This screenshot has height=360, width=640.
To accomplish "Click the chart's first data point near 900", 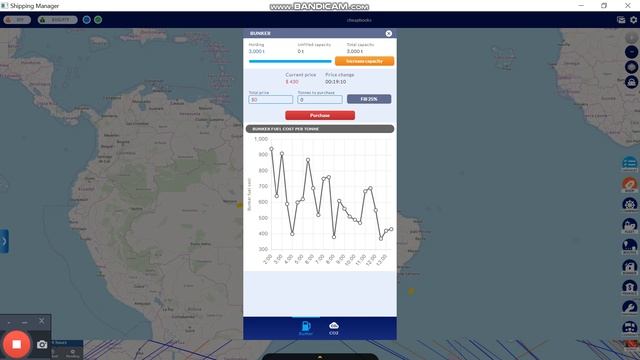I will [x=271, y=149].
